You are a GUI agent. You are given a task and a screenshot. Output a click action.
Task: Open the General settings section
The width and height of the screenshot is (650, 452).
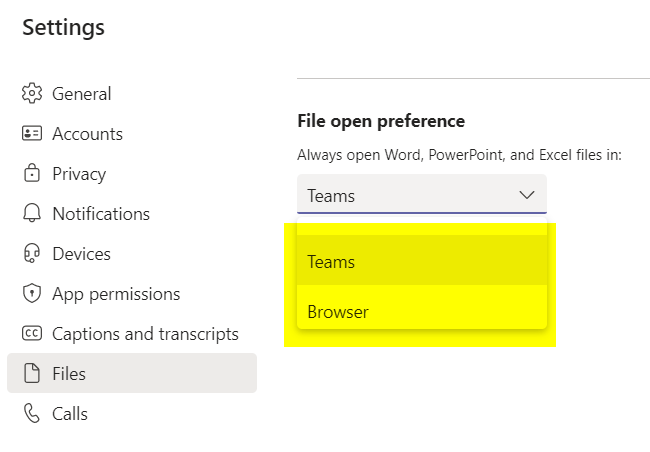(x=82, y=94)
